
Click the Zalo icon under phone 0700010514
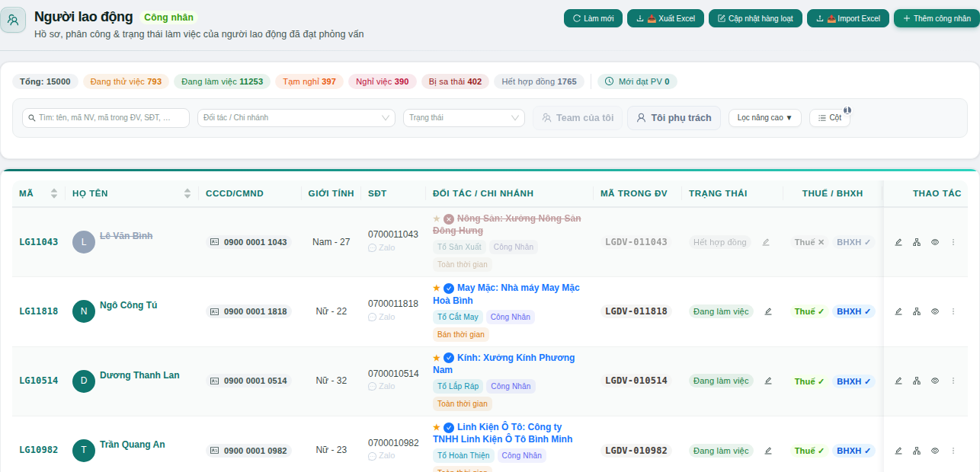pos(372,386)
